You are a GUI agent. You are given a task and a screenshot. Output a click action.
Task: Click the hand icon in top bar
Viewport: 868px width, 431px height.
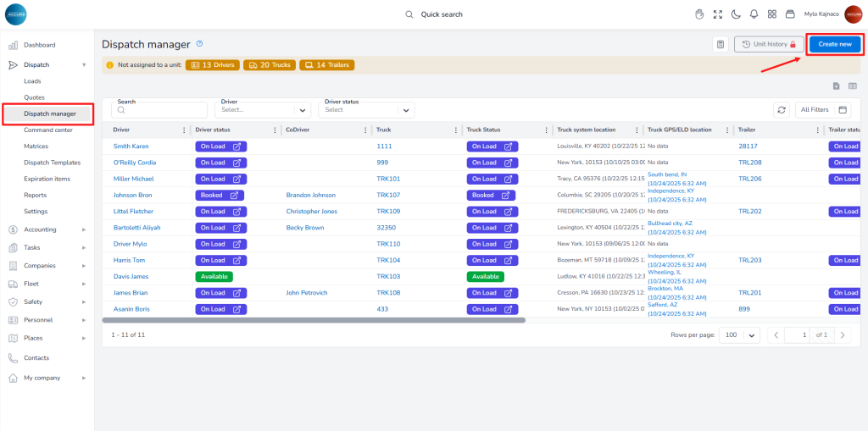point(700,14)
